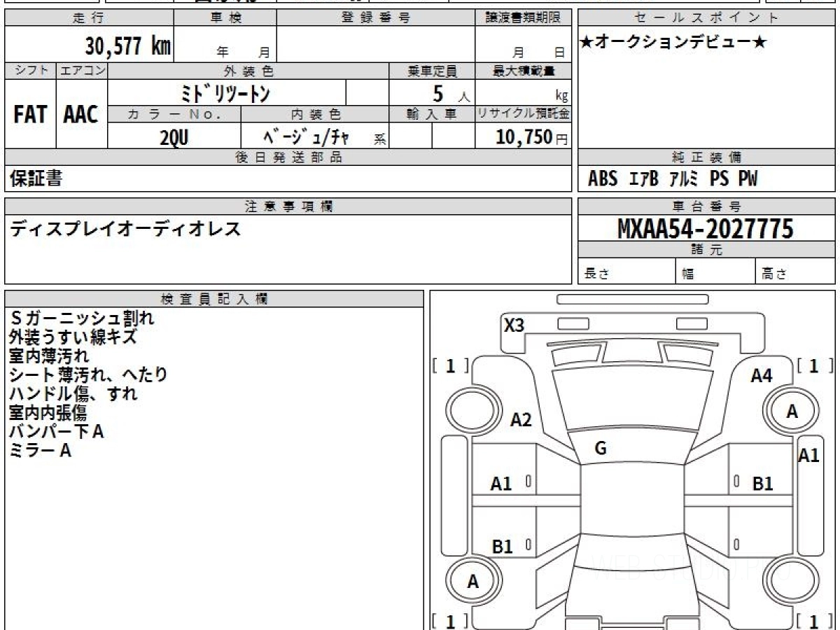Click the ★オークションデビュー★ sales point text
The image size is (840, 630).
click(x=673, y=43)
